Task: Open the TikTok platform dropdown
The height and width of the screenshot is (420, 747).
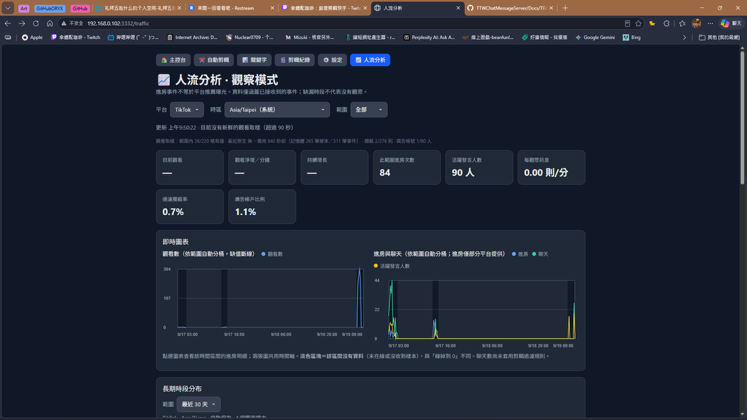Action: [x=187, y=110]
